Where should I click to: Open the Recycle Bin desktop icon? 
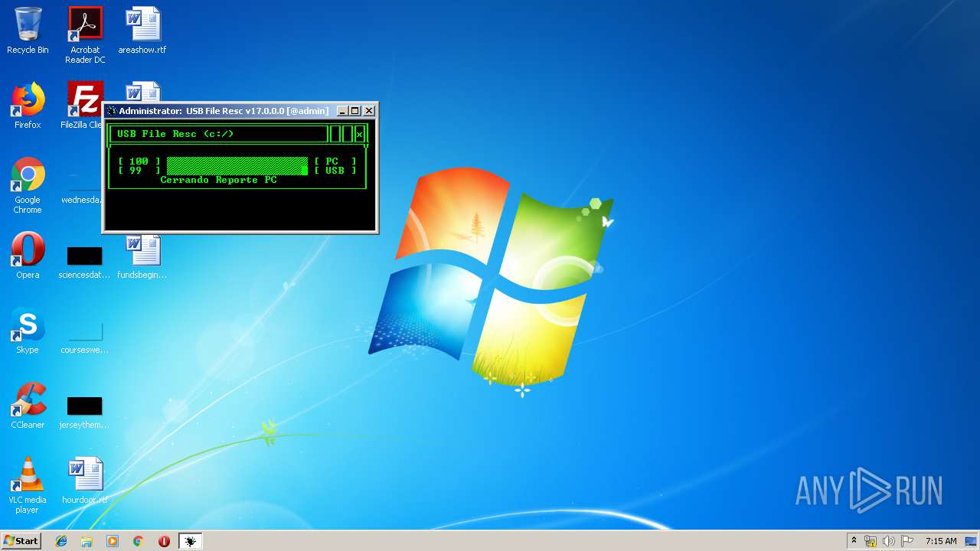click(x=28, y=31)
